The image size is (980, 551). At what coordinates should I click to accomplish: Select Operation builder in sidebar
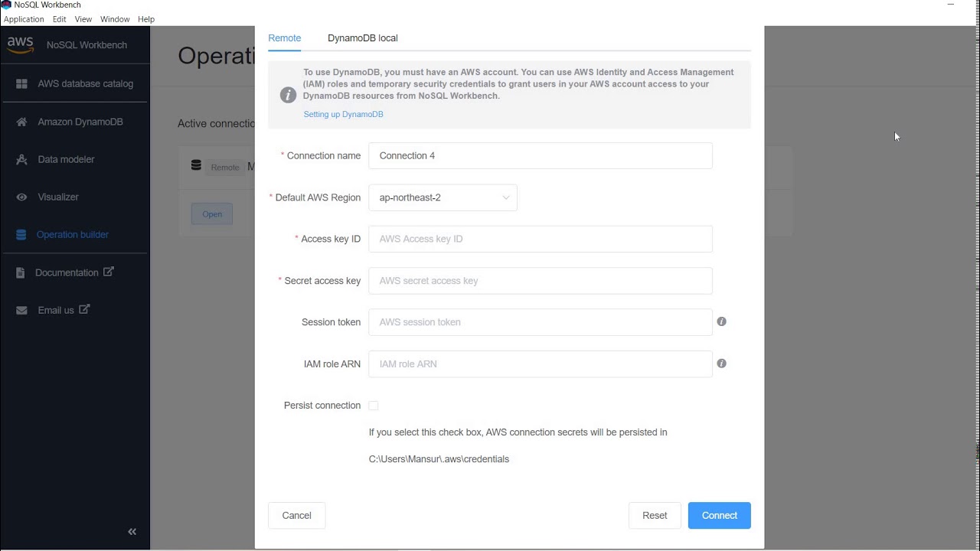click(75, 235)
